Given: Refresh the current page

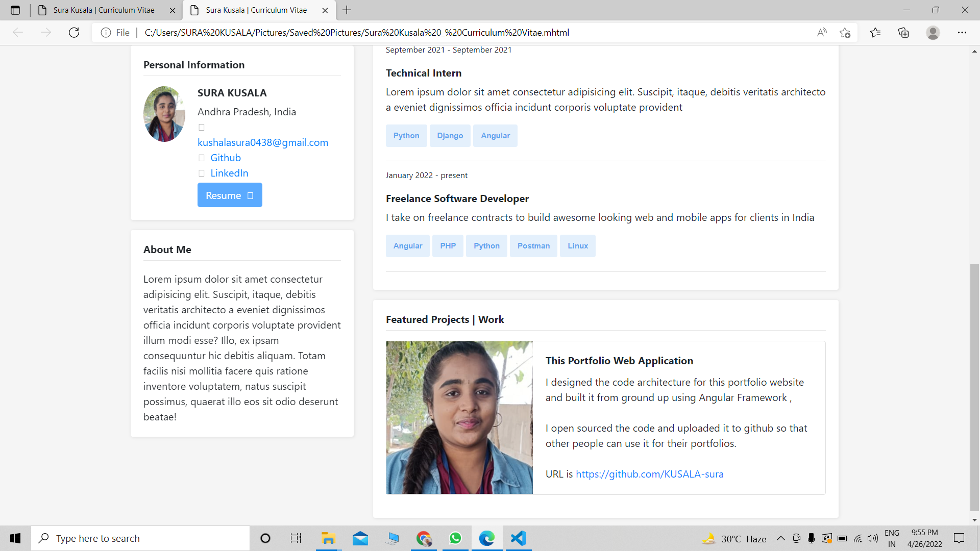Looking at the screenshot, I should point(73,32).
